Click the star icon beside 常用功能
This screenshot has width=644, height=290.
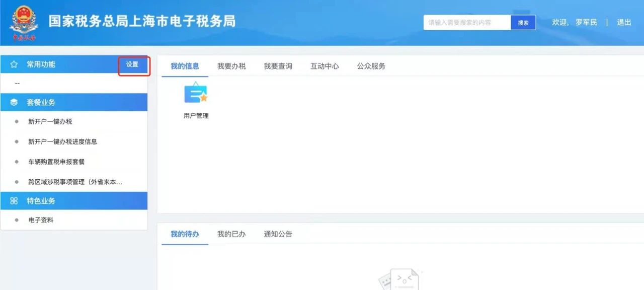point(14,64)
